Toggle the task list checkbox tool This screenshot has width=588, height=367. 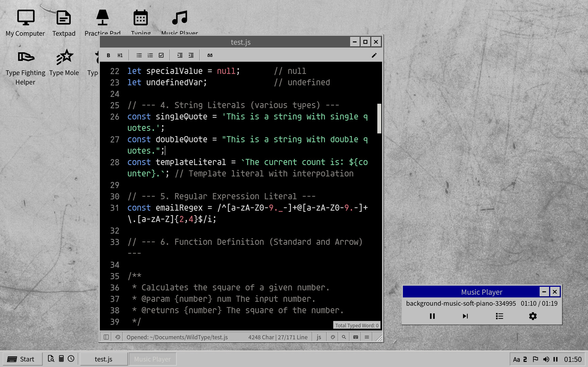[161, 55]
